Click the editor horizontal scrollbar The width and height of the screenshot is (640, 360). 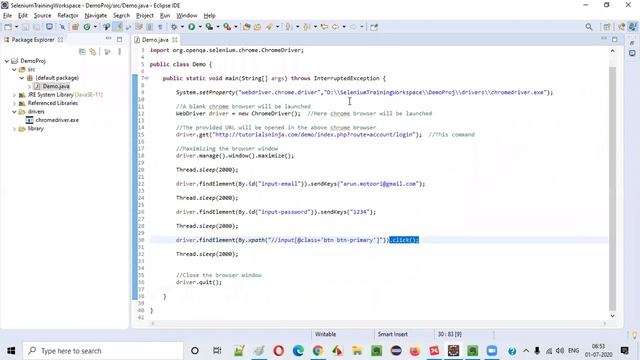pyautogui.click(x=379, y=324)
